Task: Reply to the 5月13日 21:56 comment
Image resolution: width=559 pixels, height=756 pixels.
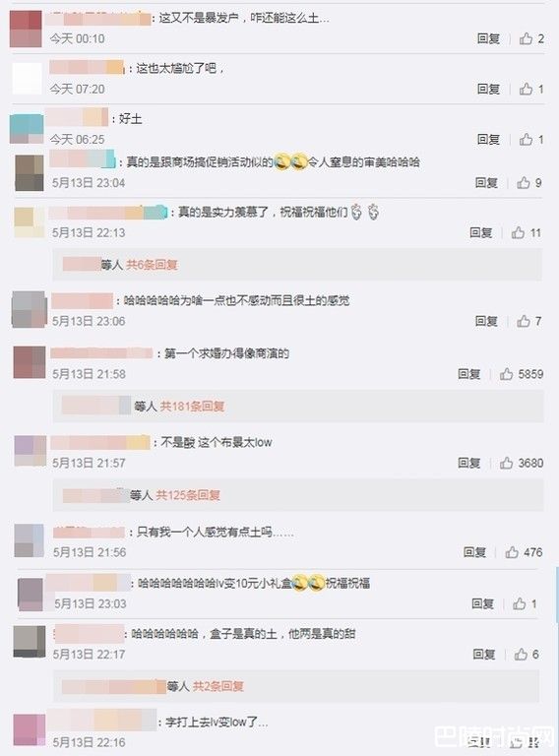Action: pos(474,552)
